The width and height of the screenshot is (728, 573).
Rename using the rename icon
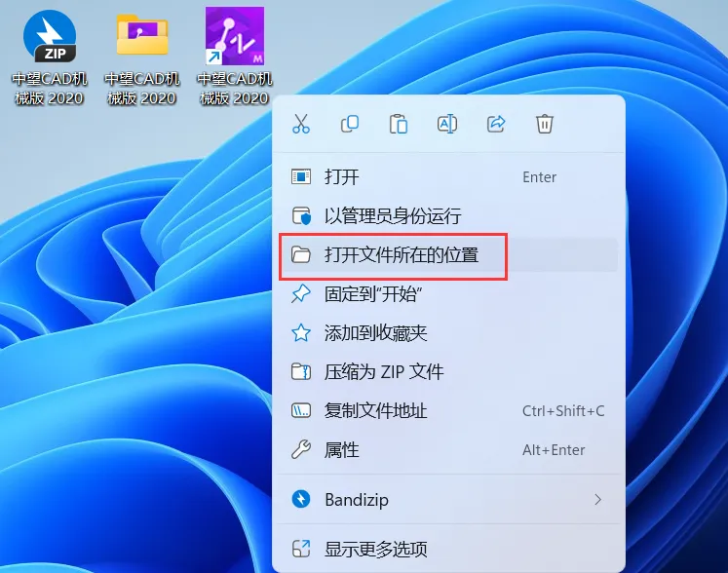pyautogui.click(x=447, y=124)
